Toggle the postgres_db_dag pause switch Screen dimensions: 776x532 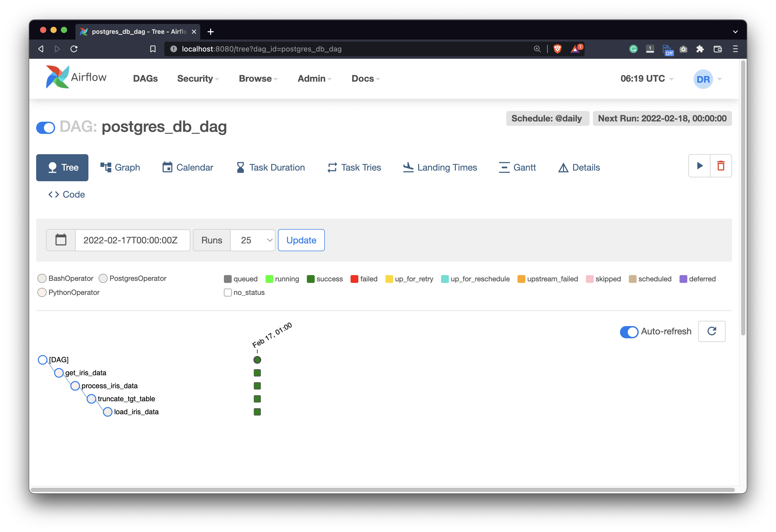46,128
